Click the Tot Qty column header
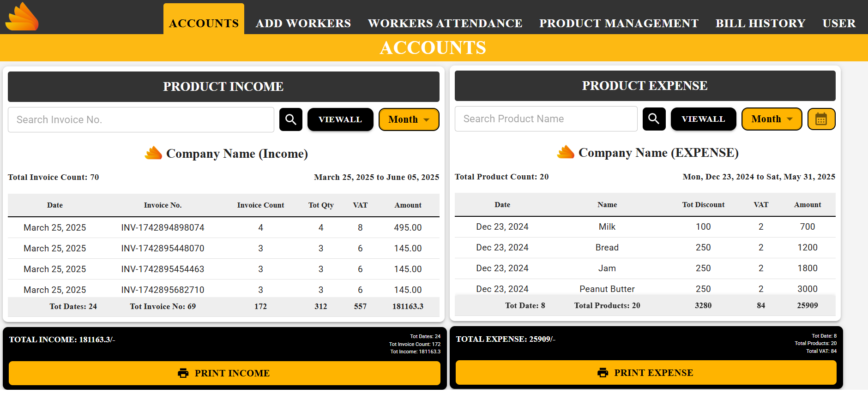This screenshot has width=868, height=393. point(321,205)
